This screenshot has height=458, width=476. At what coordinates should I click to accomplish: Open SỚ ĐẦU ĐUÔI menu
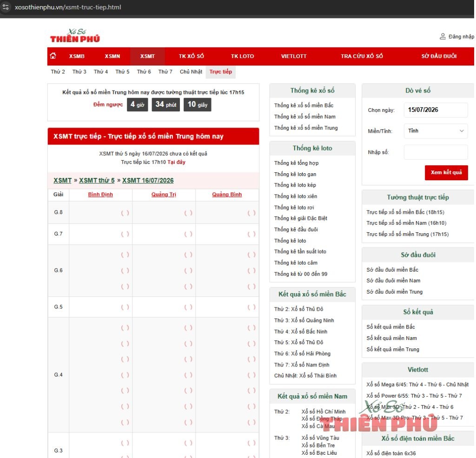click(x=439, y=56)
